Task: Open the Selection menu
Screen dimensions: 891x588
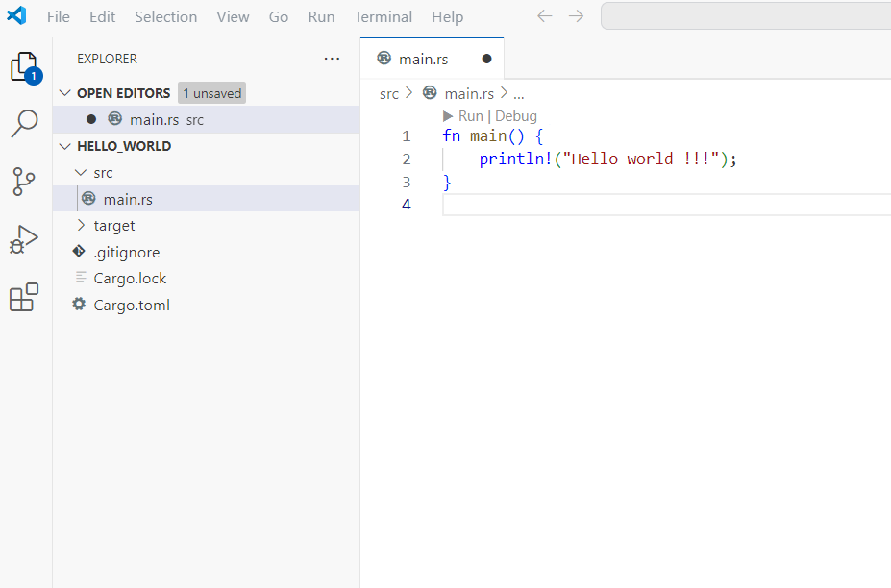Action: pyautogui.click(x=166, y=17)
